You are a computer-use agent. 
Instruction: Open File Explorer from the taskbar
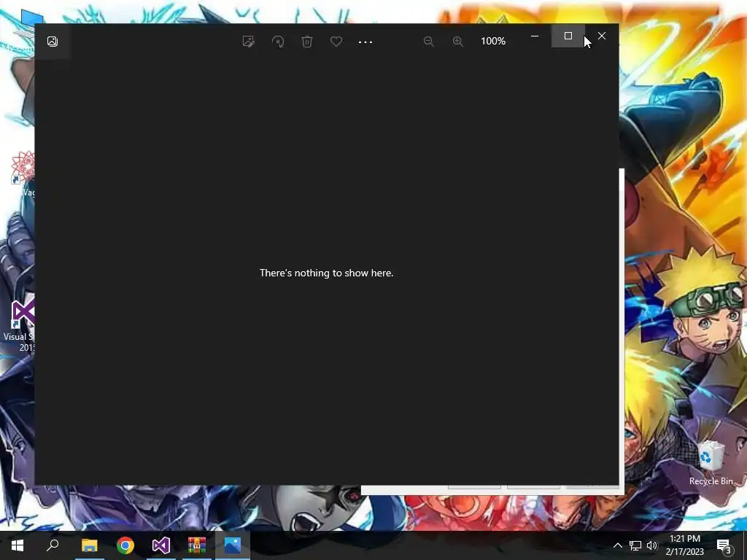coord(89,545)
